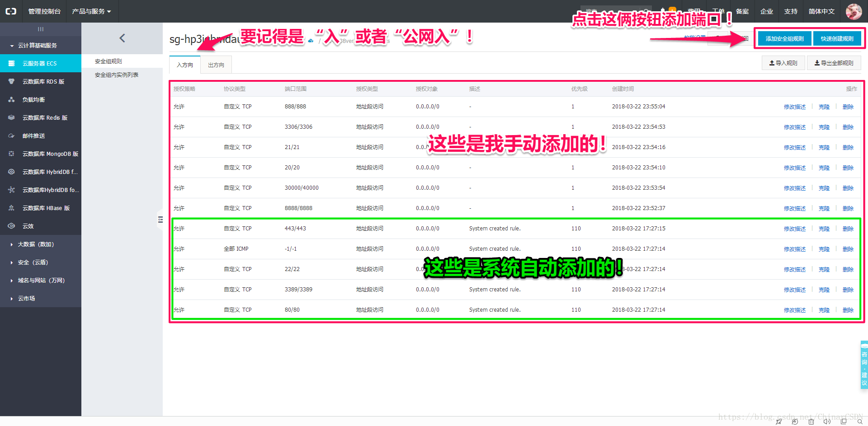The height and width of the screenshot is (426, 868).
Task: Click the magnifier icon in the bottom bar
Action: click(860, 421)
